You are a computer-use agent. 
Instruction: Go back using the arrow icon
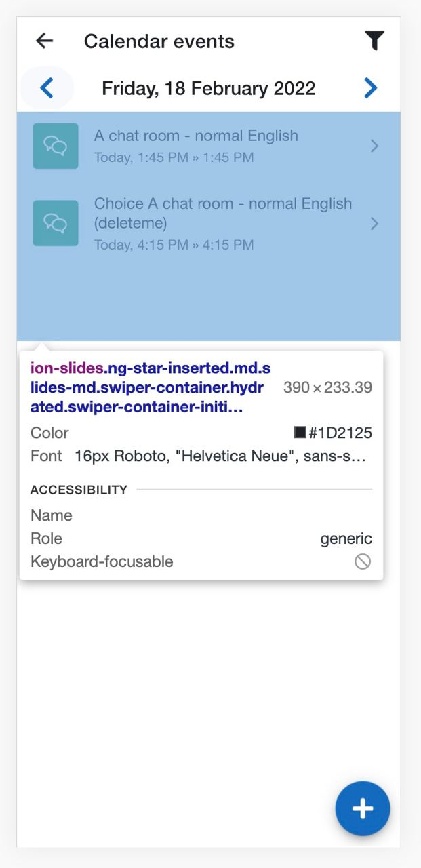(45, 41)
